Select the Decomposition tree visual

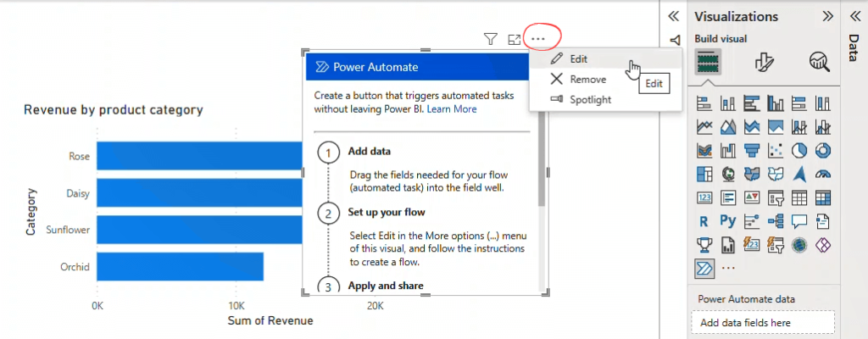pos(776,221)
